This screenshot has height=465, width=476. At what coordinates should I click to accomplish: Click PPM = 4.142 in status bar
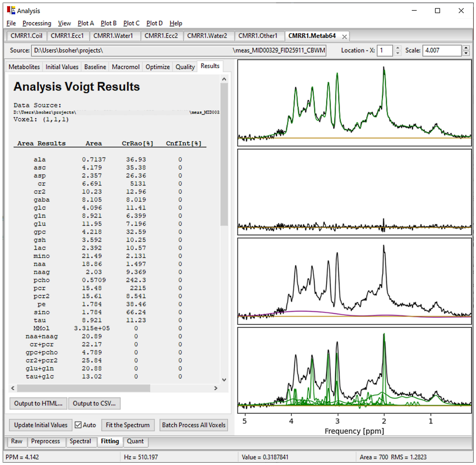click(22, 457)
